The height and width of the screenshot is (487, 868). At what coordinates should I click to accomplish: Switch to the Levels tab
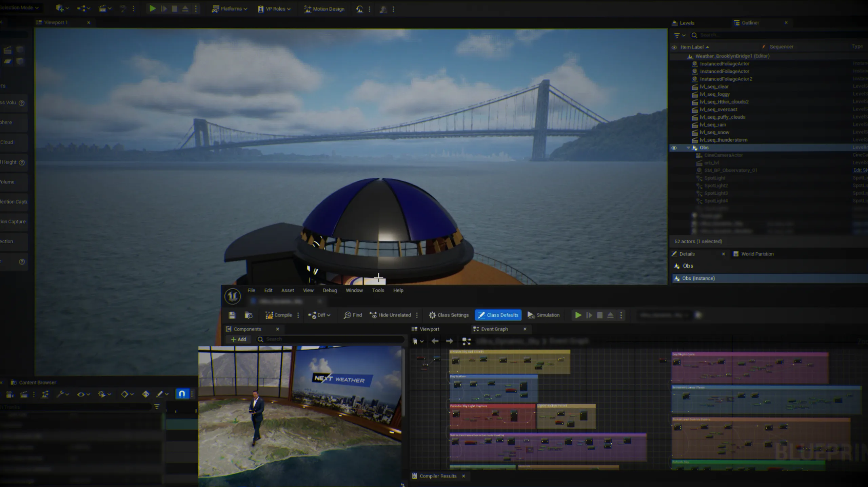(683, 23)
